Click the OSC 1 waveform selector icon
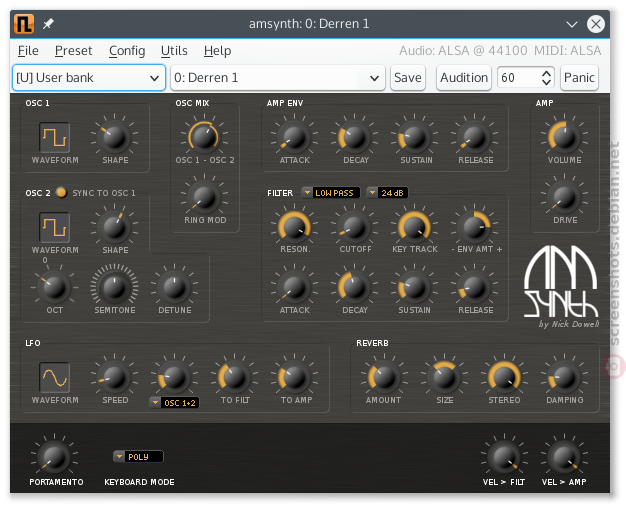Image resolution: width=626 pixels, height=509 pixels. tap(54, 138)
